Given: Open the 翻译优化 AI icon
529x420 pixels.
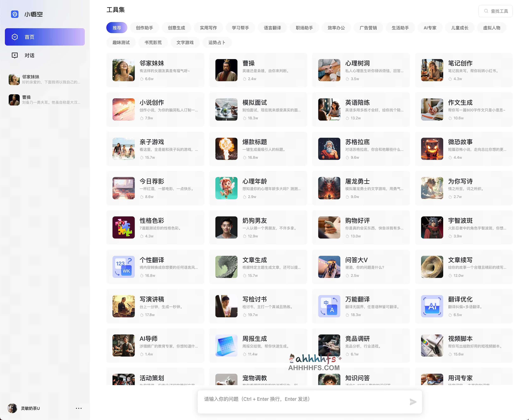Looking at the screenshot, I should (x=432, y=306).
